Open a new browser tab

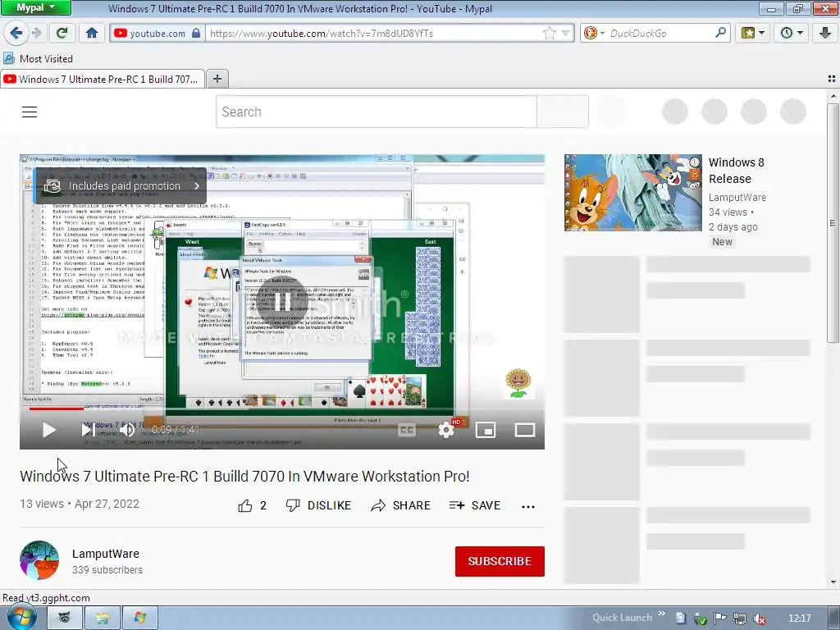point(217,80)
